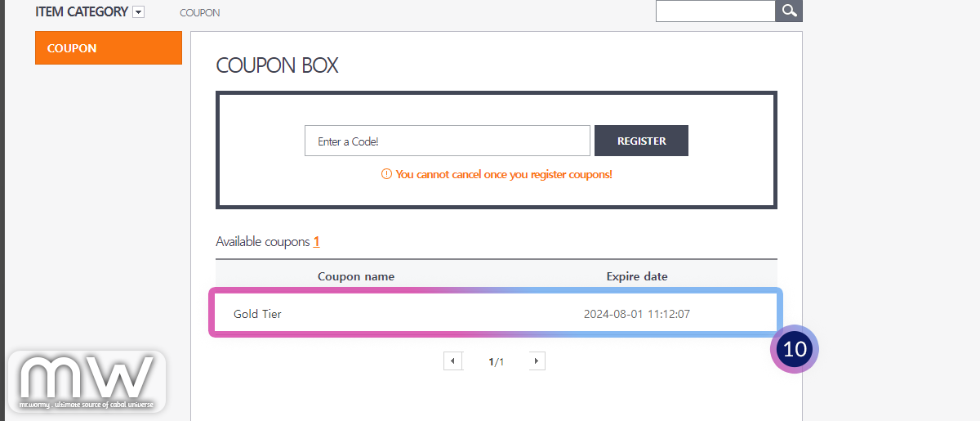
Task: Expand the Item Category dropdown arrow
Action: 138,12
